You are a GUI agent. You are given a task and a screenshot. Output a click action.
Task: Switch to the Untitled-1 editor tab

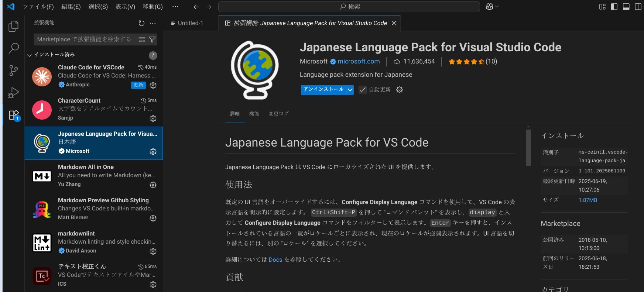click(x=191, y=23)
